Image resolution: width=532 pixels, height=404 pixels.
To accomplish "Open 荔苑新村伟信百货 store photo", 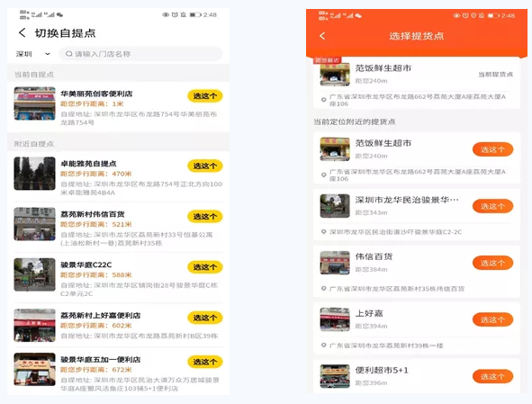I will (x=34, y=224).
